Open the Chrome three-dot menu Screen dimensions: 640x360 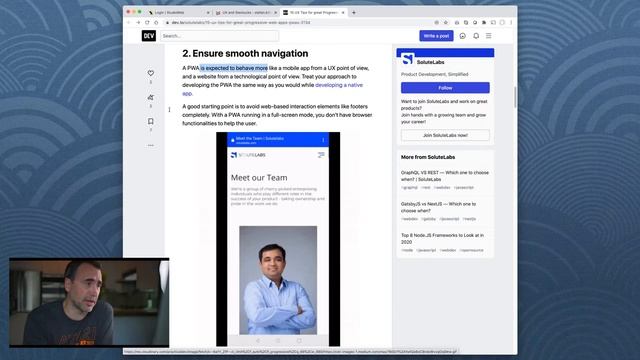[x=511, y=22]
